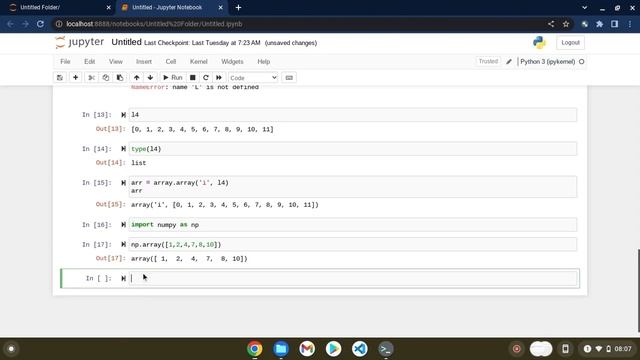Viewport: 640px width, 360px height.
Task: Run cell In [14] with its run icon
Action: pyautogui.click(x=123, y=149)
